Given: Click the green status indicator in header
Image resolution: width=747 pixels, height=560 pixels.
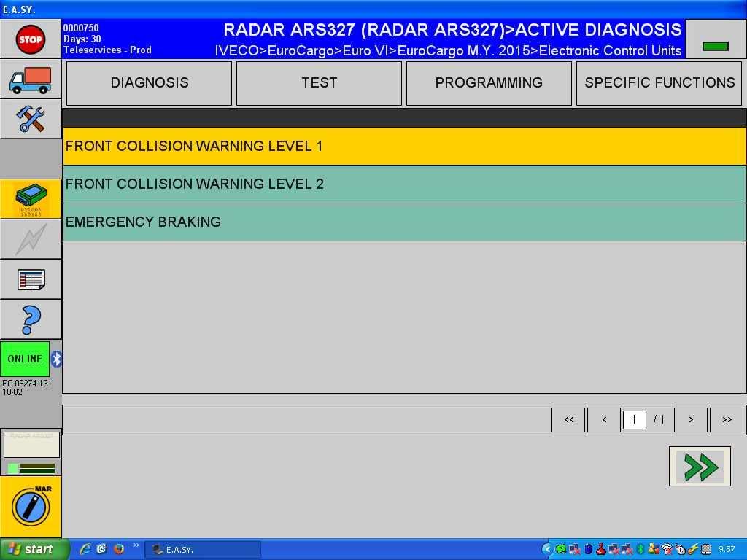Looking at the screenshot, I should click(x=716, y=46).
